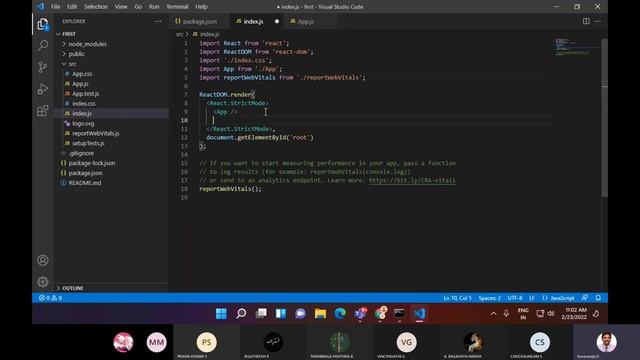
Task: Click the notifications bell in status bar
Action: click(x=598, y=298)
